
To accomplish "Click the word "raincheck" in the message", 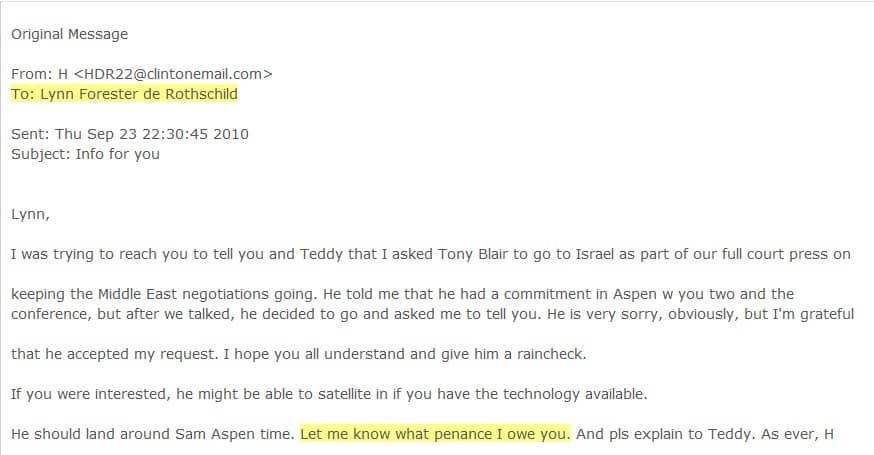I will tap(550, 355).
